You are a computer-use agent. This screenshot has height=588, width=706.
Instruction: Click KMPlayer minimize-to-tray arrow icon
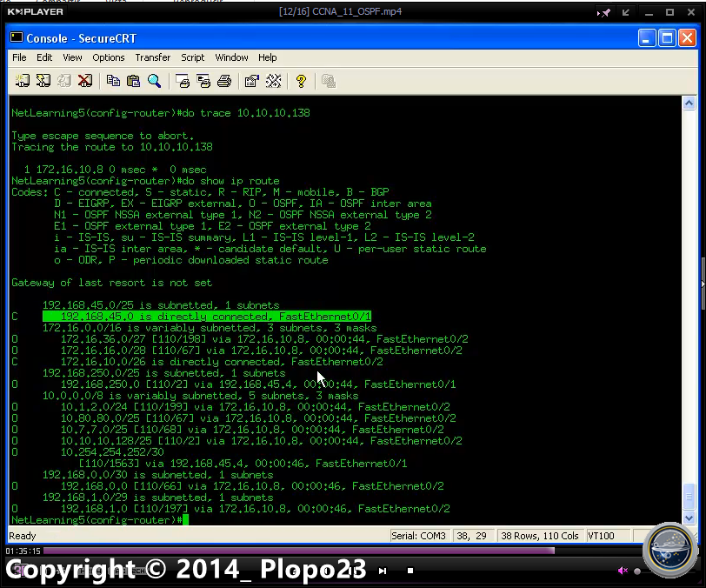[x=626, y=13]
